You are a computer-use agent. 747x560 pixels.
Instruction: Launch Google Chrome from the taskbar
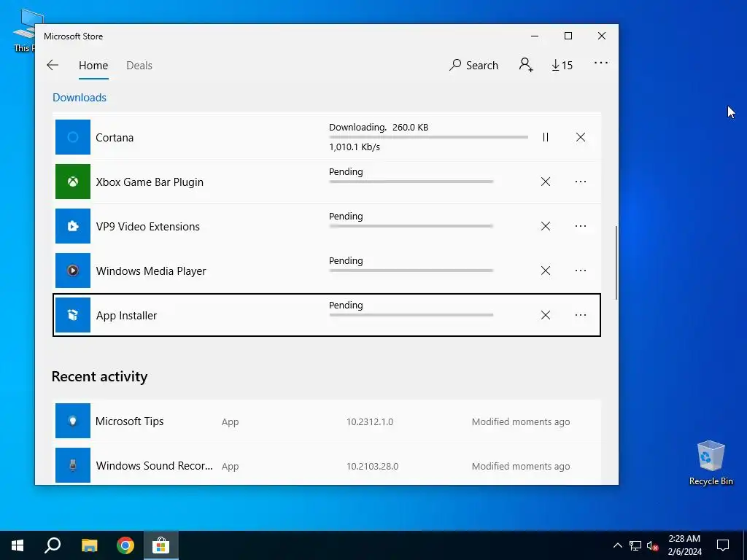pyautogui.click(x=125, y=545)
